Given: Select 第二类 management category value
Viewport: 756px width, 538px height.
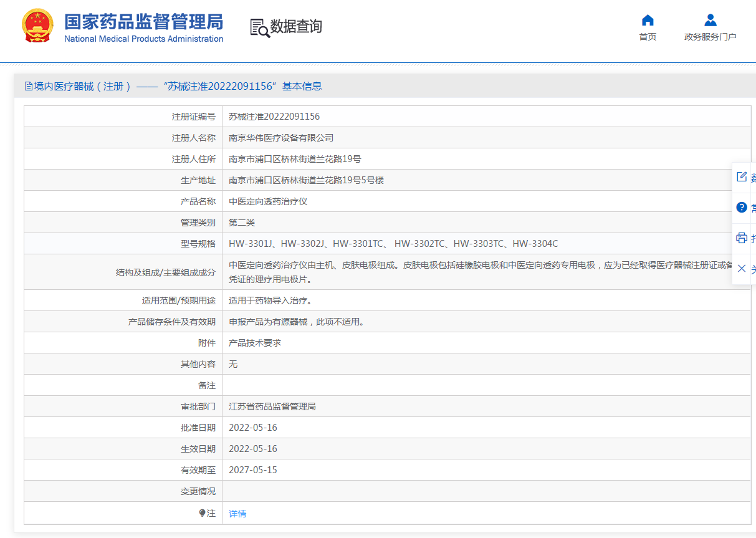Looking at the screenshot, I should pyautogui.click(x=242, y=223).
